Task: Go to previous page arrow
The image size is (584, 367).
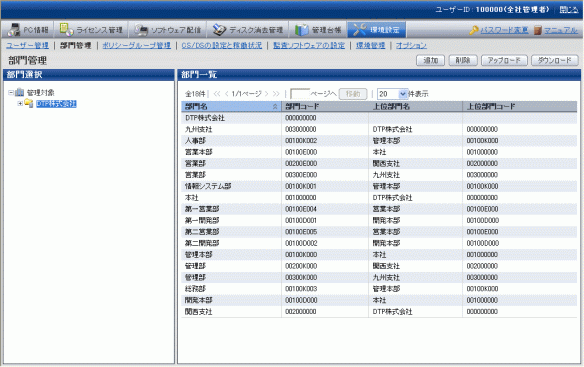Action: click(226, 94)
